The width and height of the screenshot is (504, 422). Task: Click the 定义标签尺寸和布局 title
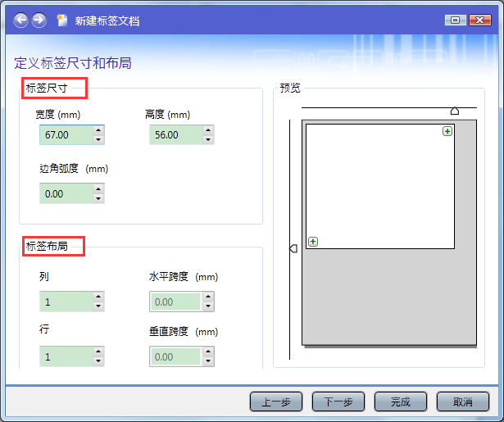pyautogui.click(x=73, y=62)
